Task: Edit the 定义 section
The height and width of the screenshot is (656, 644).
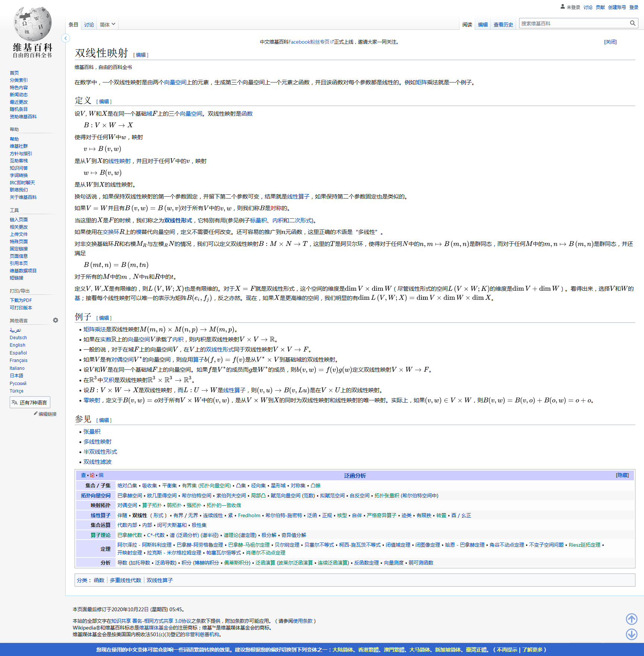Action: (104, 101)
